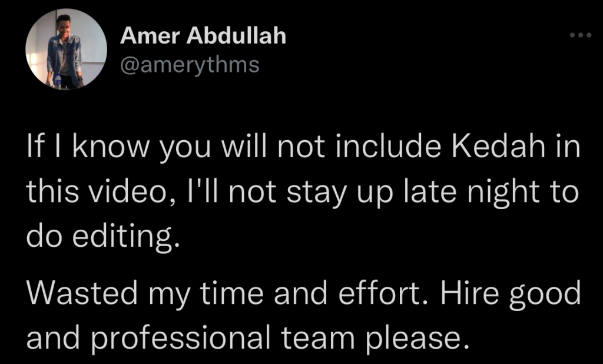
Task: Open the three-dot more options menu
Action: point(580,35)
